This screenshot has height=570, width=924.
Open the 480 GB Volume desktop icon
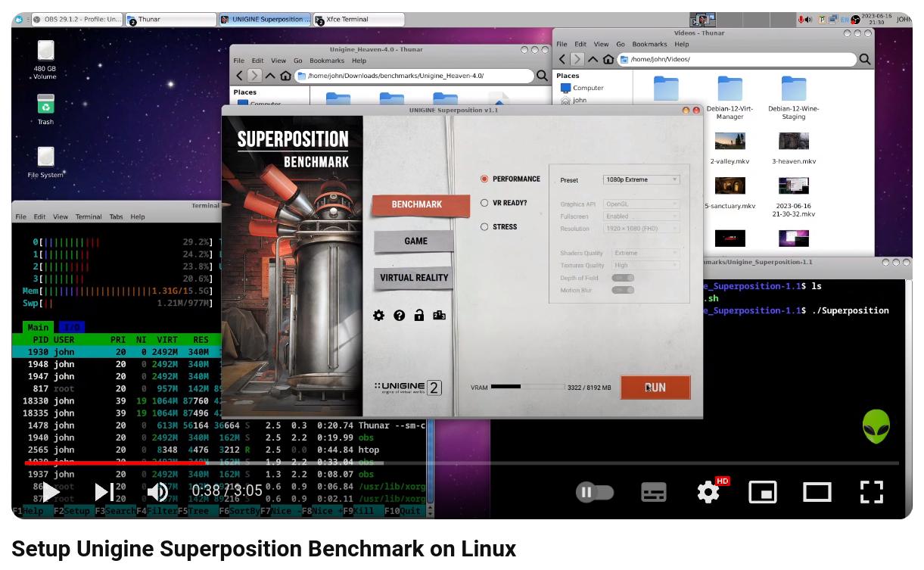click(45, 60)
